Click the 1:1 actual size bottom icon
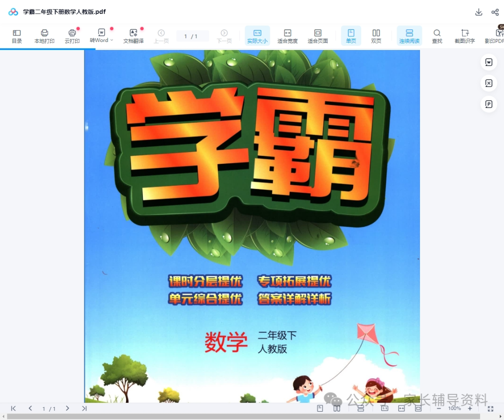This screenshot has width=504, height=420. click(x=385, y=408)
